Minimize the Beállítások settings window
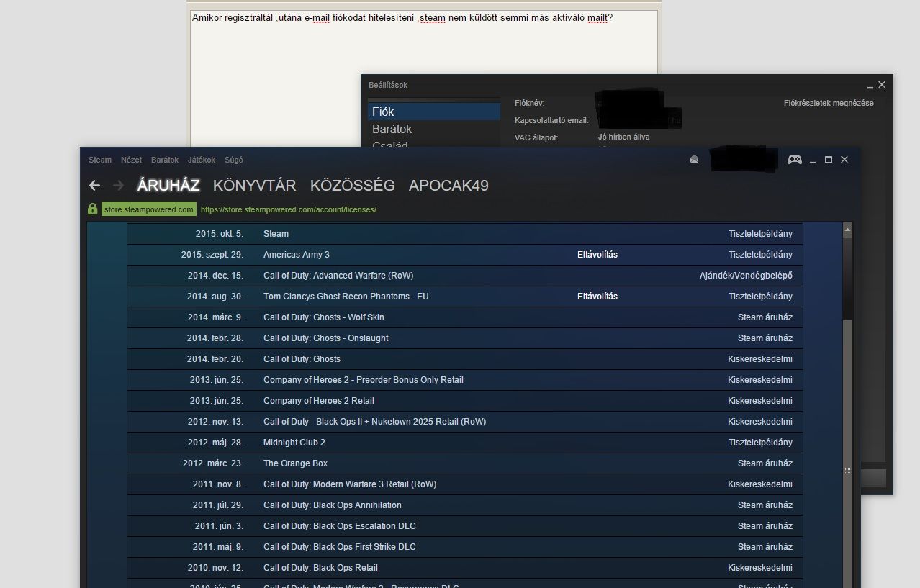Screen dimensions: 920x588 [x=870, y=85]
